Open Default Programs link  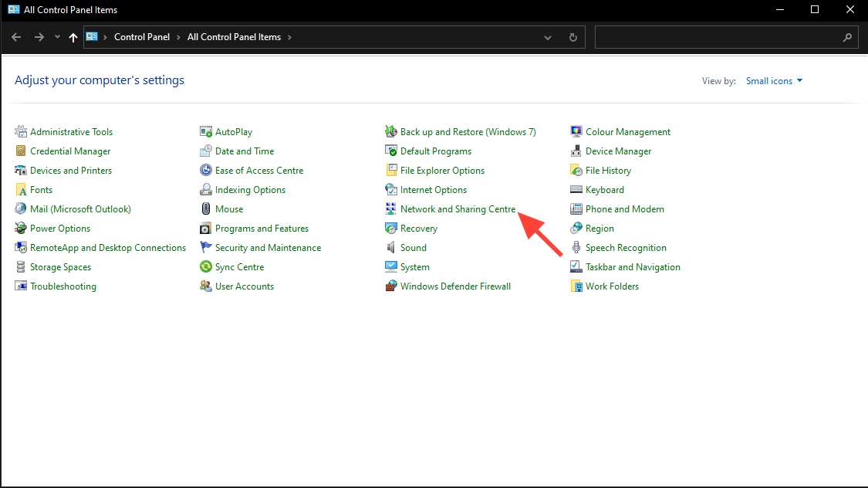tap(436, 151)
